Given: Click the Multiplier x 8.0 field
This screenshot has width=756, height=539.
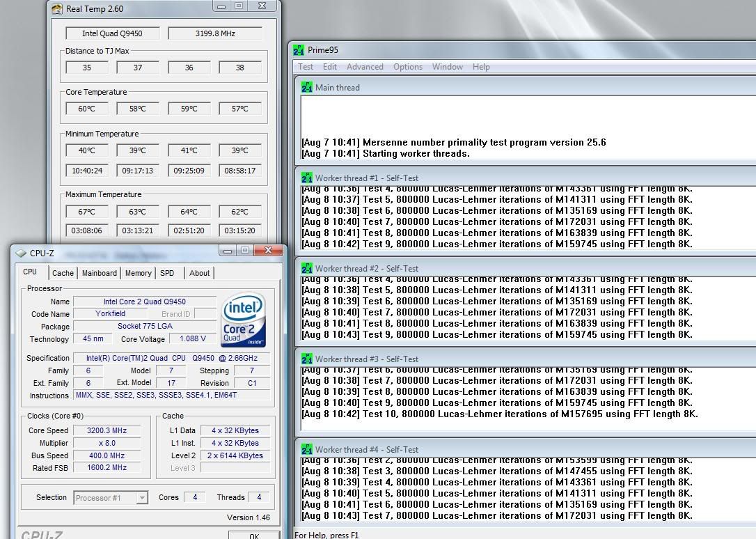Looking at the screenshot, I should (x=107, y=443).
